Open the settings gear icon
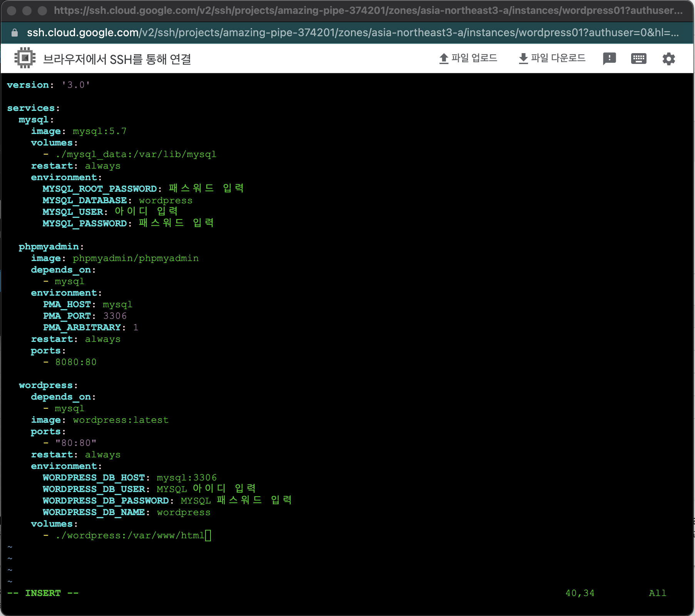 coord(669,59)
